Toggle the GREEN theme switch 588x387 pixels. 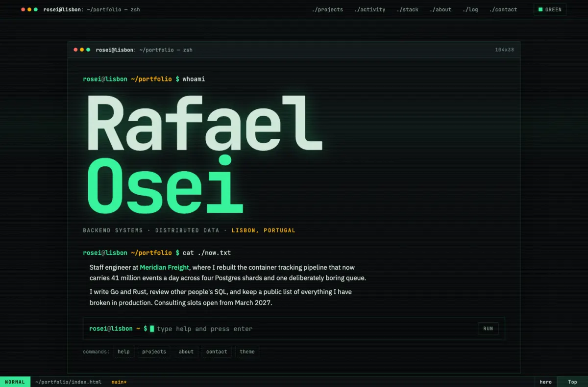550,9
